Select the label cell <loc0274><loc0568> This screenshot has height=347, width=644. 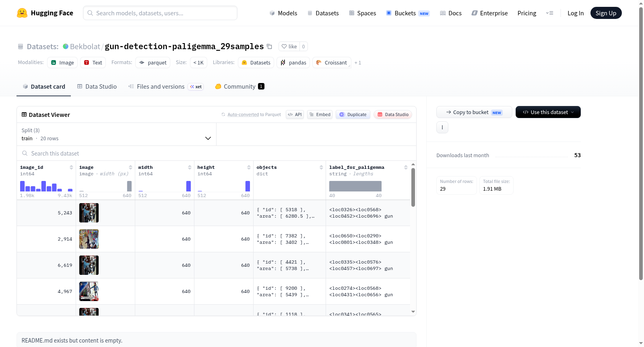(368, 291)
